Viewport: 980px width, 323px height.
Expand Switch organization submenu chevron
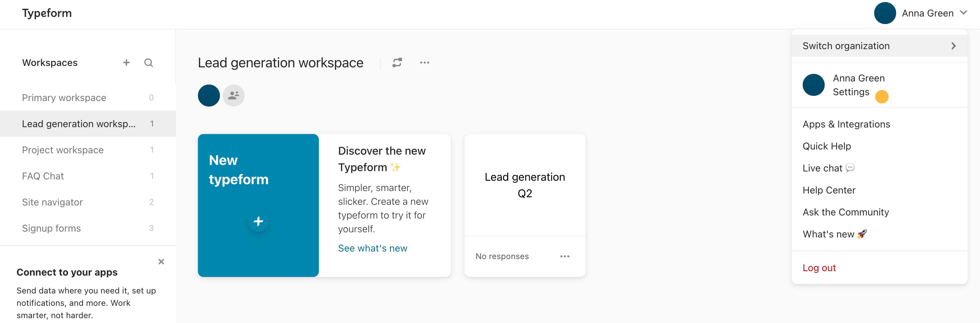953,46
